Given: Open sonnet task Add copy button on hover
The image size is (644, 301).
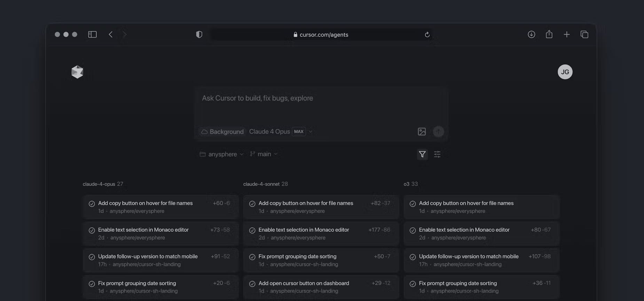Looking at the screenshot, I should coord(321,207).
